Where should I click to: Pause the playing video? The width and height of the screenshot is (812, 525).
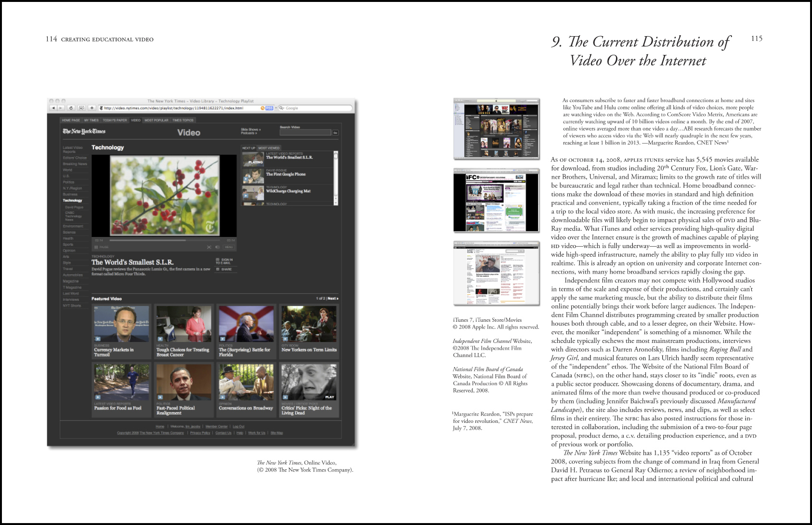[x=96, y=247]
